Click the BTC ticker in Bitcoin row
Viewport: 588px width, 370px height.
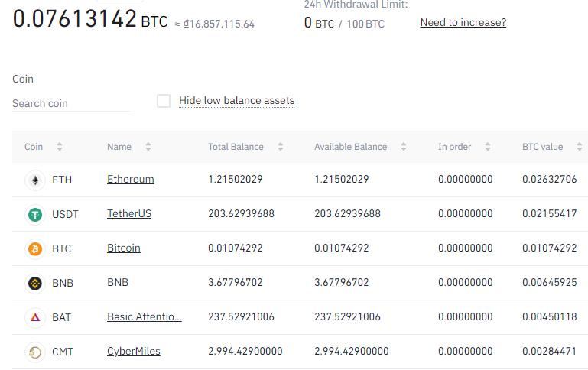[x=61, y=249]
